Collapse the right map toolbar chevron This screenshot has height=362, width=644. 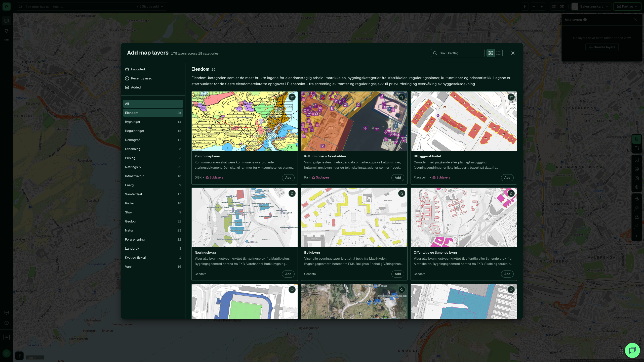click(x=637, y=236)
